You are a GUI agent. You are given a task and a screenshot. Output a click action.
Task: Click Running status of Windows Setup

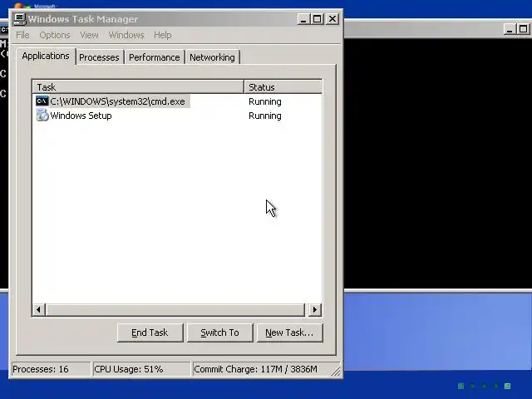tap(264, 116)
